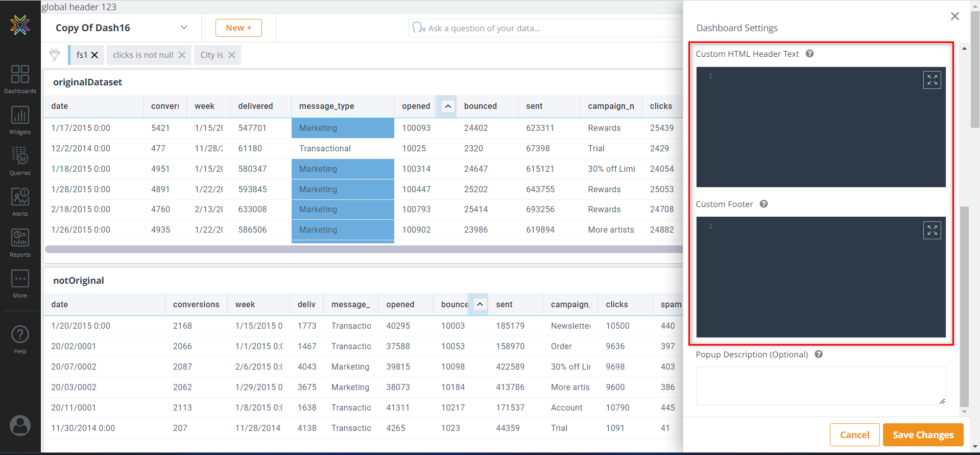This screenshot has width=980, height=455.
Task: Open the More sidebar menu
Action: tap(20, 283)
